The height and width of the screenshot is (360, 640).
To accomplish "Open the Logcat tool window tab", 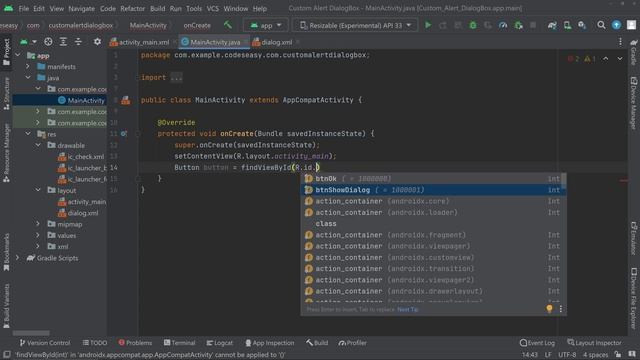I will pyautogui.click(x=219, y=343).
